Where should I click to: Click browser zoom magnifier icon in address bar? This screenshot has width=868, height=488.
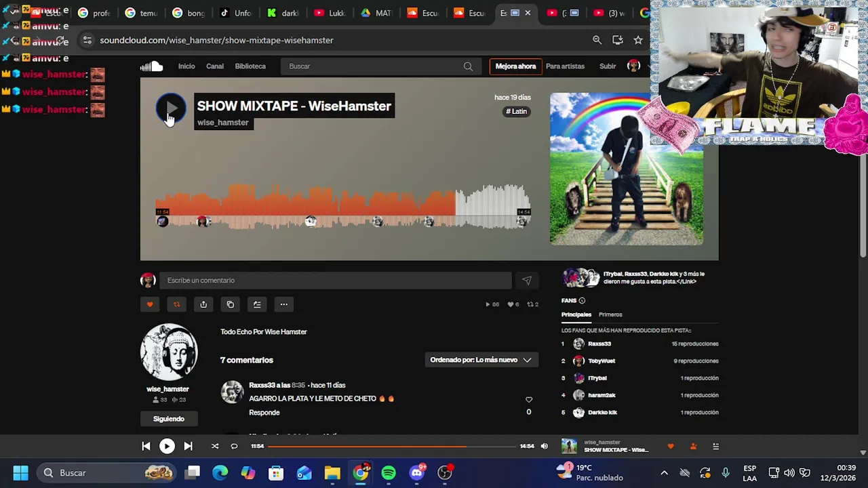pyautogui.click(x=597, y=40)
